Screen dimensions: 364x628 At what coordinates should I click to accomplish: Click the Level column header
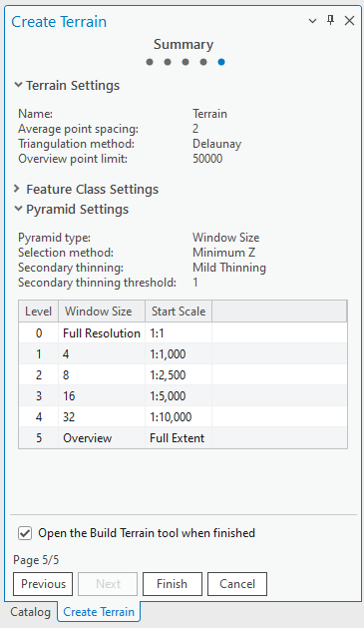coord(39,312)
